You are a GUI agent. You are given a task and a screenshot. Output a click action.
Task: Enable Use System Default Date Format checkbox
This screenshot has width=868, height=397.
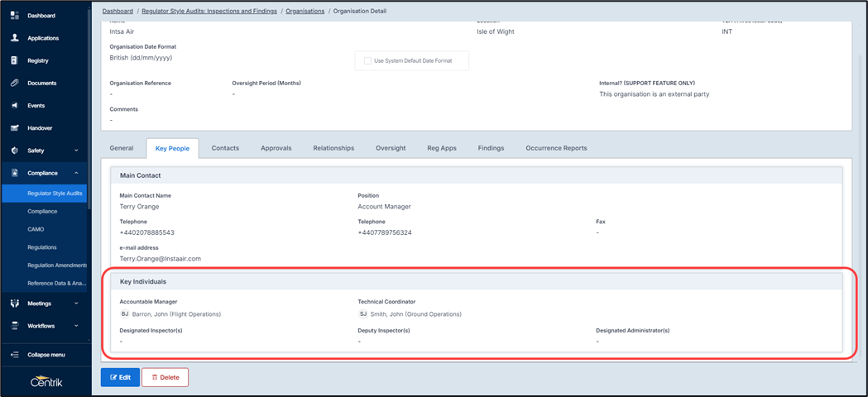coord(367,60)
